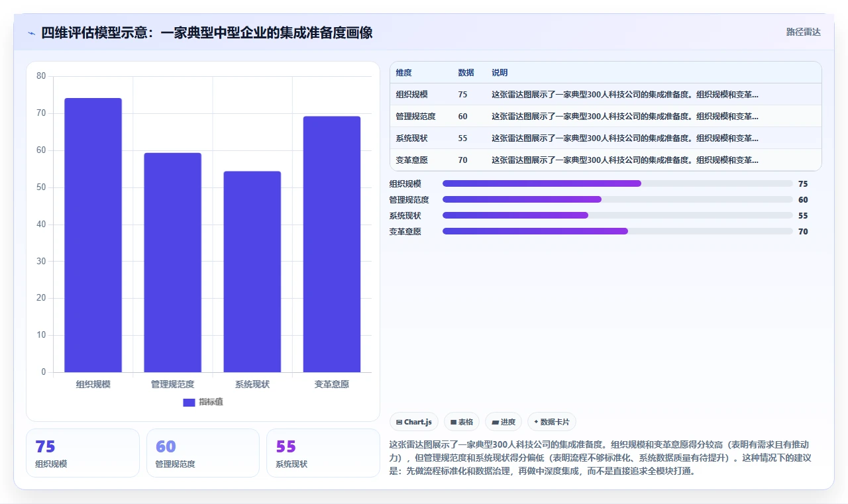This screenshot has height=504, width=848.
Task: Click the 组织规模 x-axis label
Action: coord(93,384)
